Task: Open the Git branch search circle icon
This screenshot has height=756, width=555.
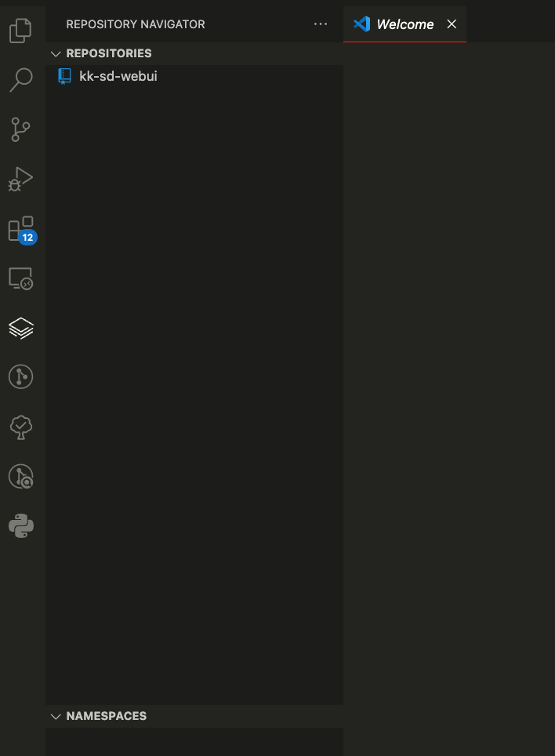Action: coord(20,476)
